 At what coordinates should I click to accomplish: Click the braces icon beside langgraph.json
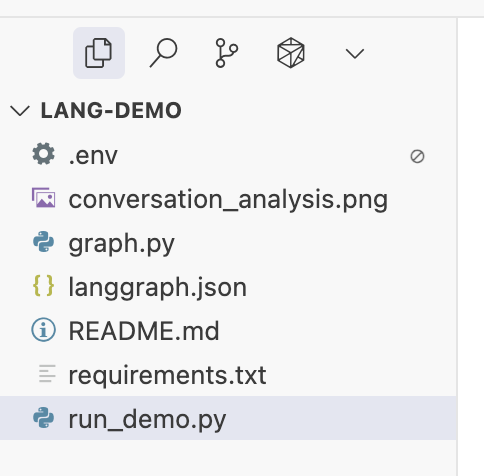click(44, 286)
